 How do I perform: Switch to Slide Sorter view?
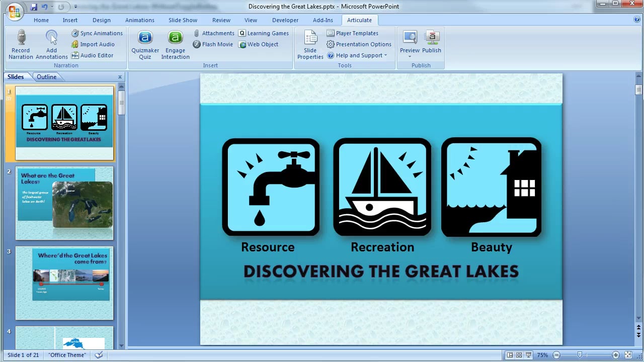(x=519, y=355)
